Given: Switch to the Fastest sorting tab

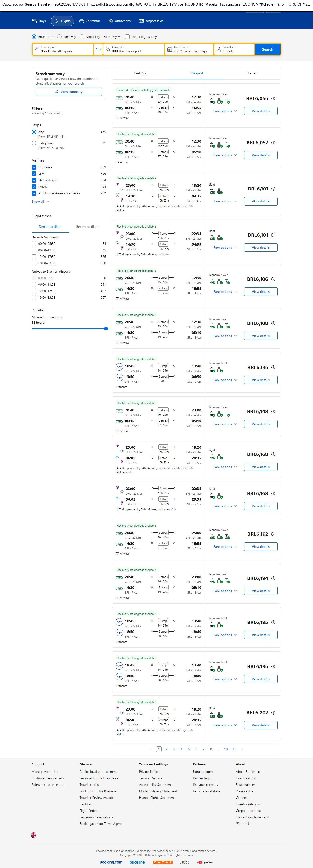Looking at the screenshot, I should (x=252, y=73).
